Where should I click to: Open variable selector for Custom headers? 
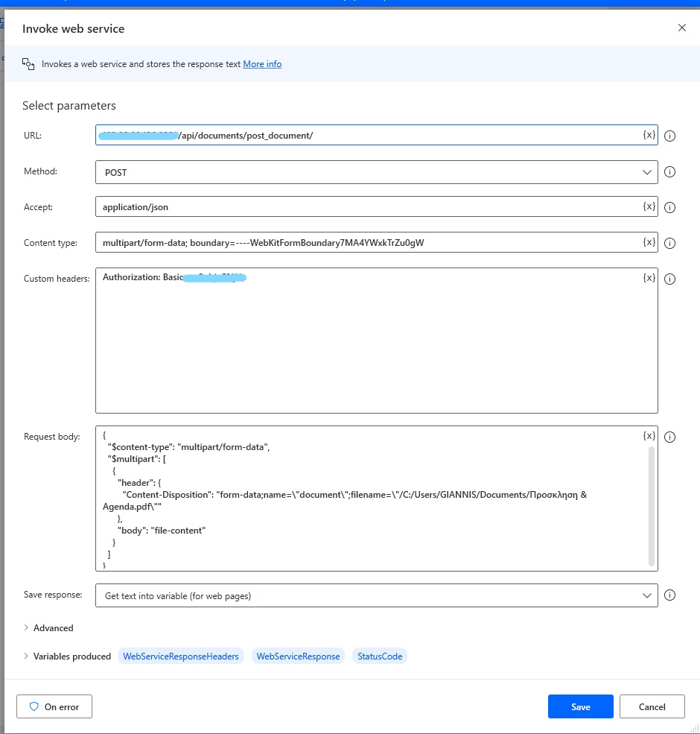649,277
